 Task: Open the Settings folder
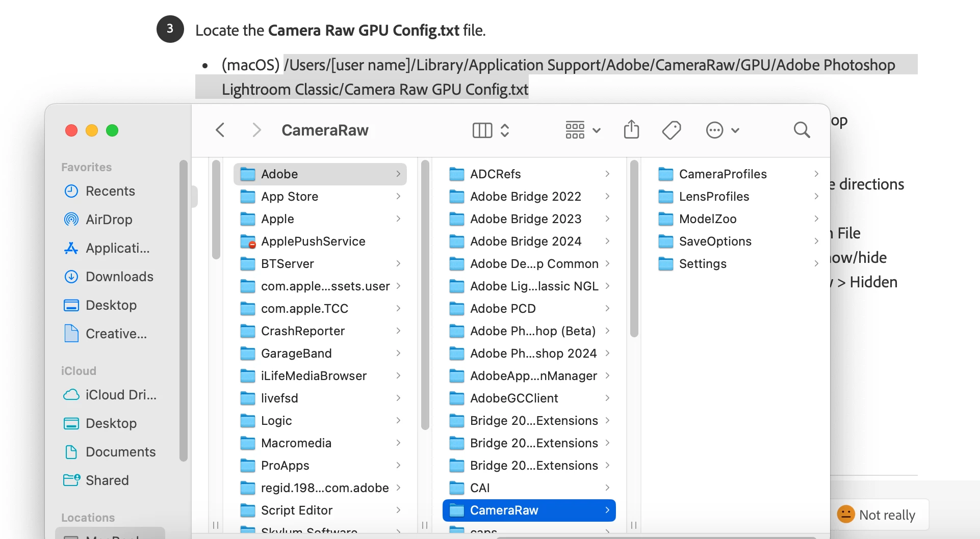pos(738,264)
